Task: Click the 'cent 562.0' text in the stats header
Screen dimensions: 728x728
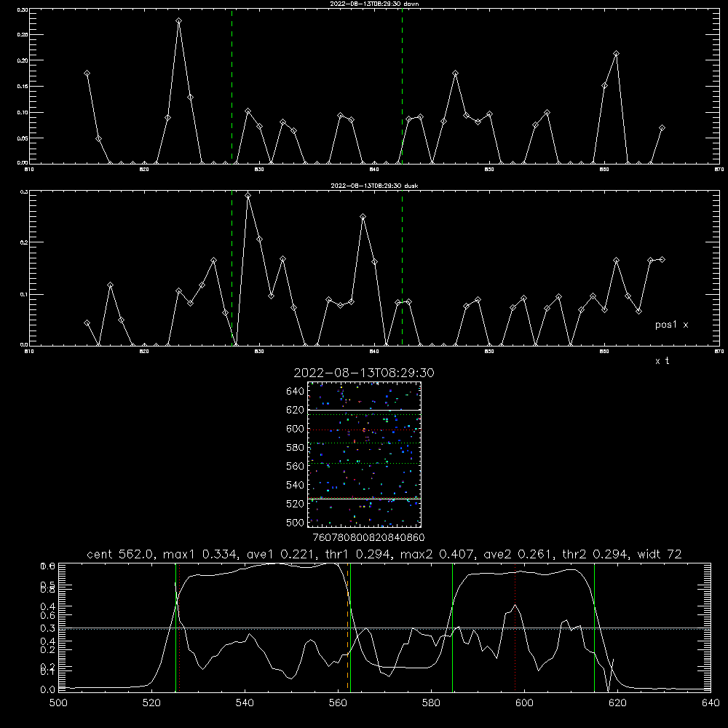Action: pyautogui.click(x=120, y=554)
